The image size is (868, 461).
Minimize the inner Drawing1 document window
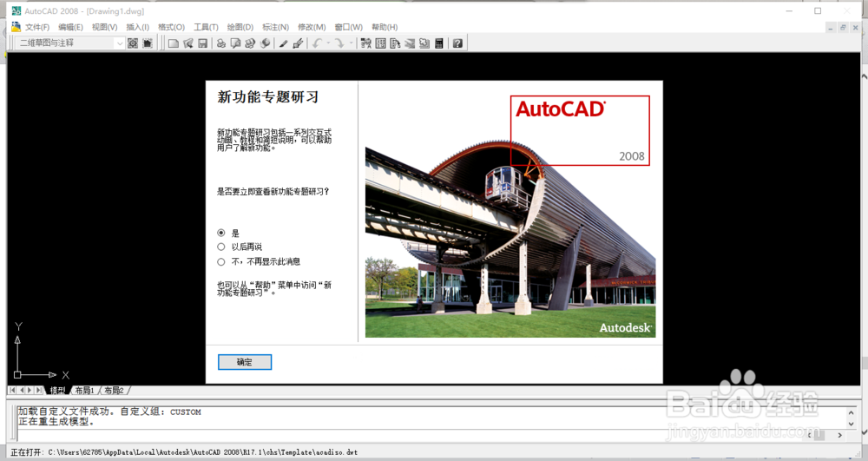831,27
